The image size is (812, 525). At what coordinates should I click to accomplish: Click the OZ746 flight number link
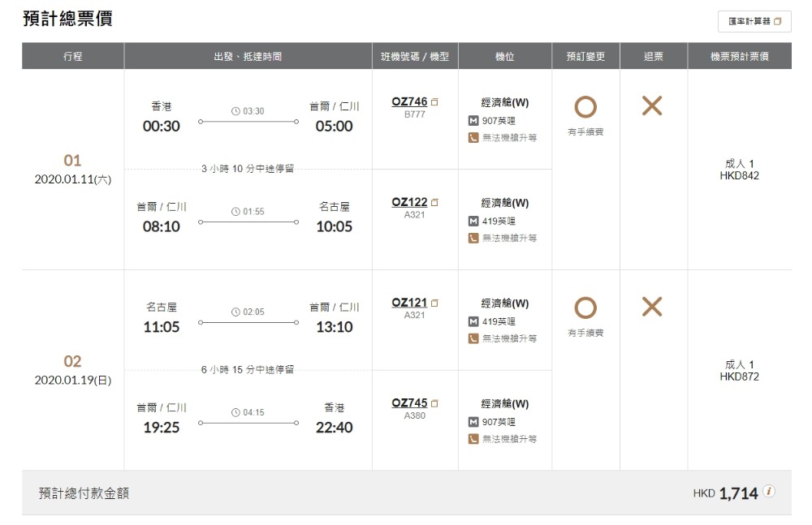tap(409, 101)
